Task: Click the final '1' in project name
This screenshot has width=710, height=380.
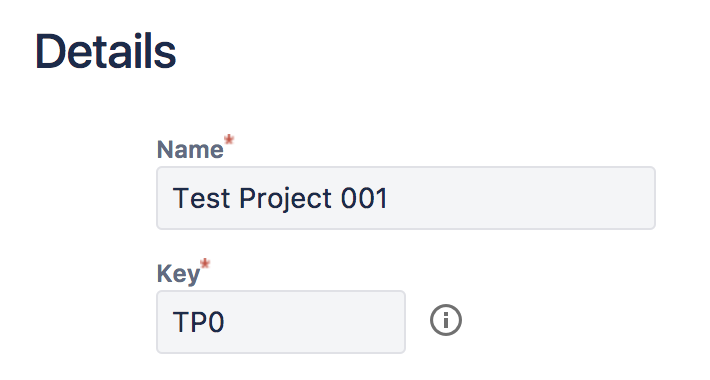Action: click(x=381, y=198)
